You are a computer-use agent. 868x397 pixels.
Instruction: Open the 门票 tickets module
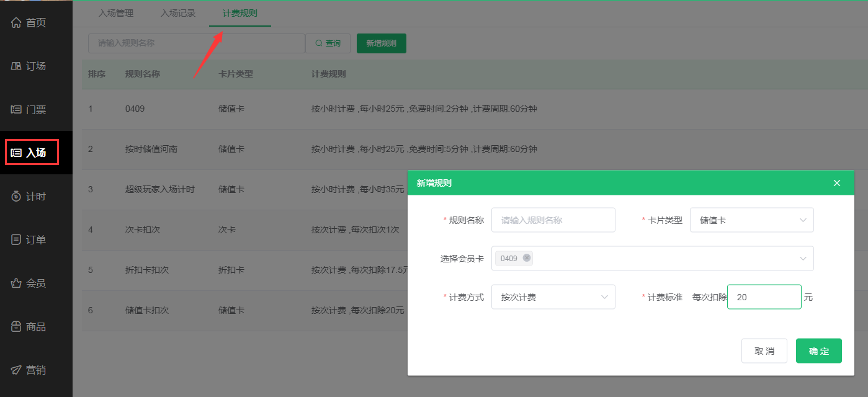pyautogui.click(x=29, y=109)
